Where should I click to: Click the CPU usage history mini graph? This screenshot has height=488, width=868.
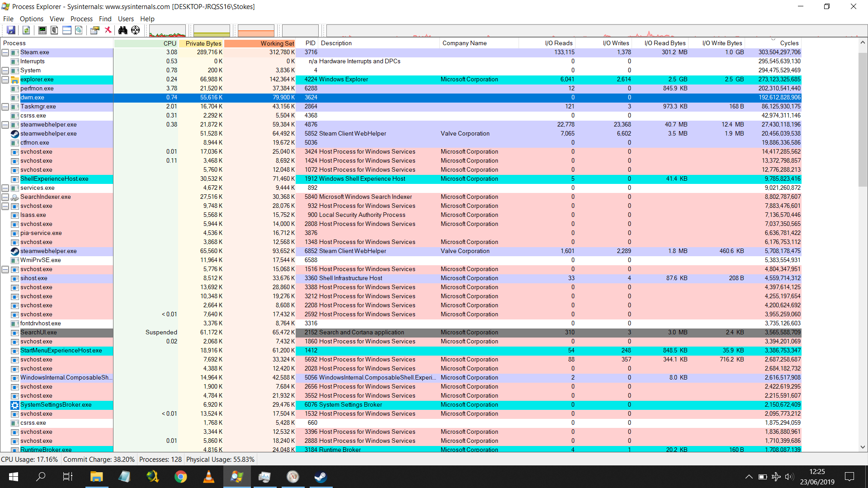167,31
